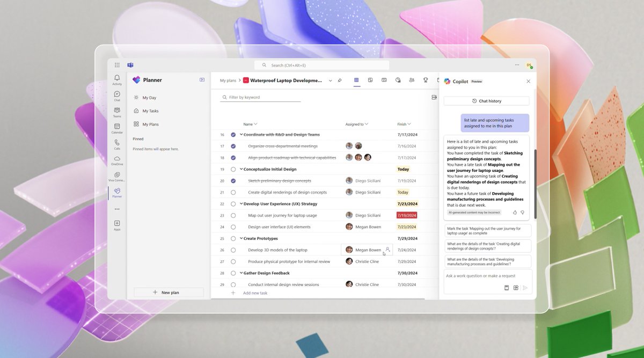Open Chat history in Copilot
This screenshot has width=644, height=358.
click(x=487, y=100)
